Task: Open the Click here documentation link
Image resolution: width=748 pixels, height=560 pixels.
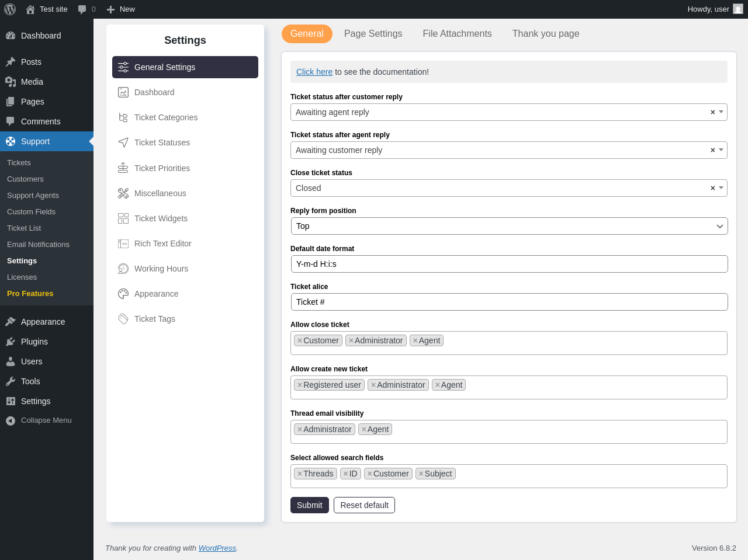Action: [x=314, y=72]
